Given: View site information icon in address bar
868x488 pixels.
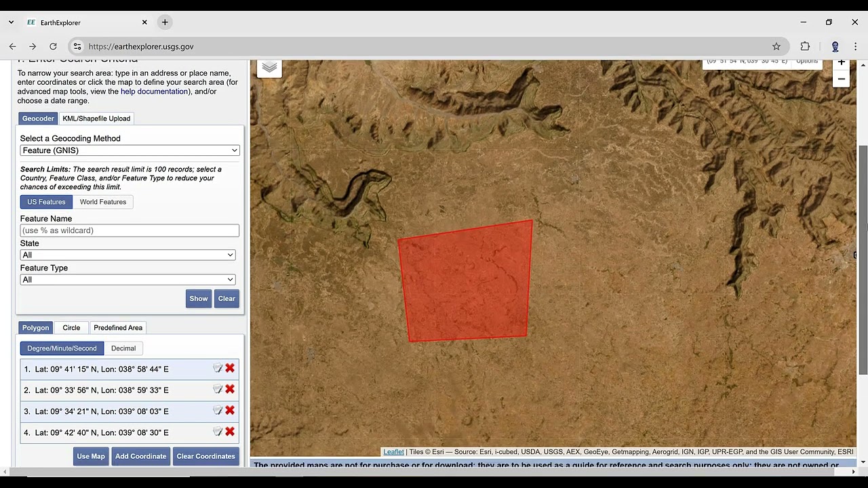Looking at the screenshot, I should pyautogui.click(x=77, y=46).
